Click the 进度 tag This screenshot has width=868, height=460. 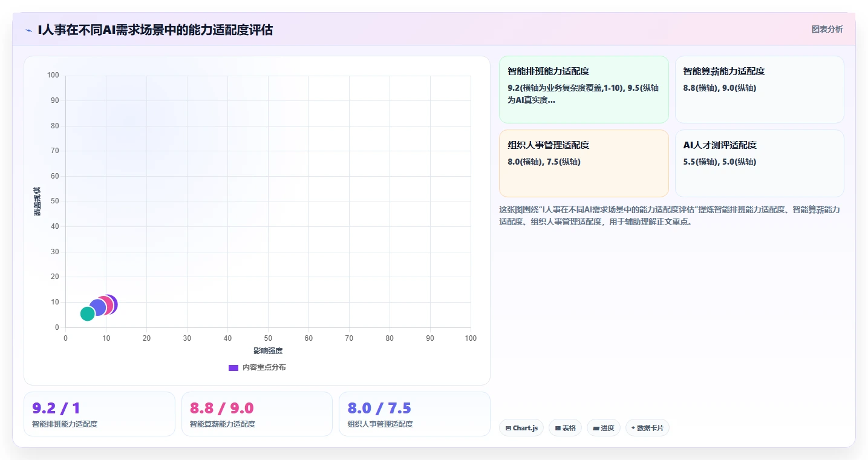[x=604, y=428]
